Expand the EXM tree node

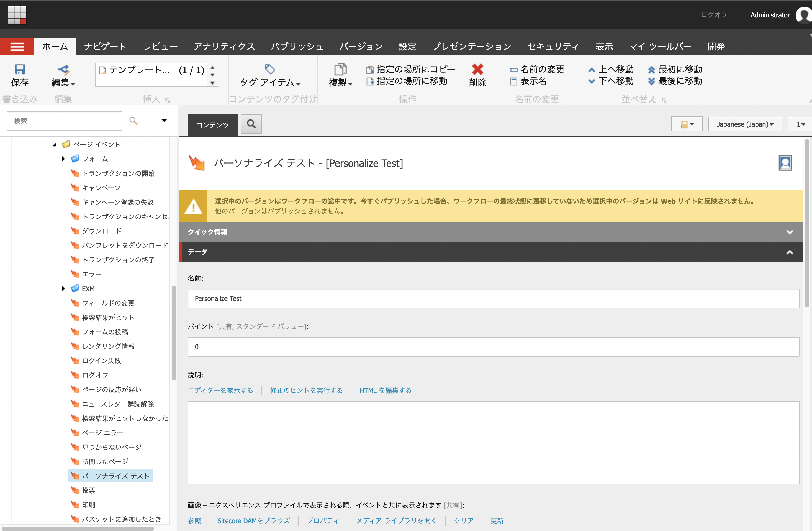[x=63, y=289]
